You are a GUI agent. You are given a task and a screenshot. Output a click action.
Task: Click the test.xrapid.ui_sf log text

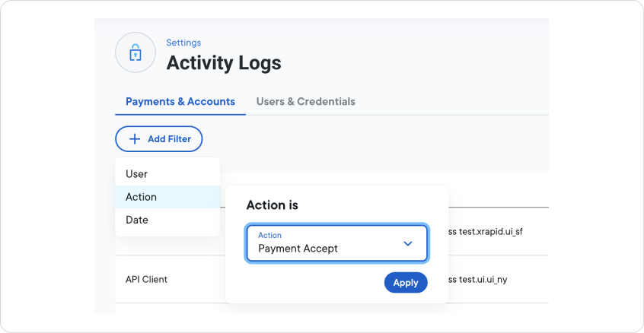(x=491, y=231)
